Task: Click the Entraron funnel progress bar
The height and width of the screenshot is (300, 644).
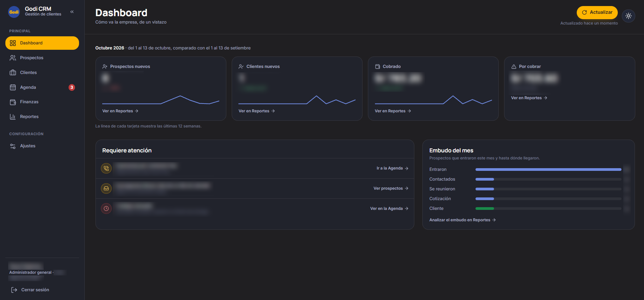Action: click(548, 170)
